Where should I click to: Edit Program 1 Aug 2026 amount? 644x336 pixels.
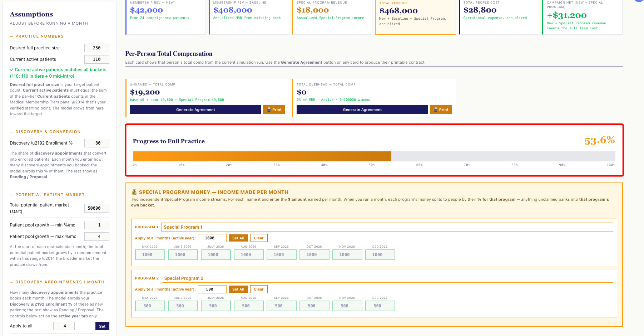coord(249,255)
